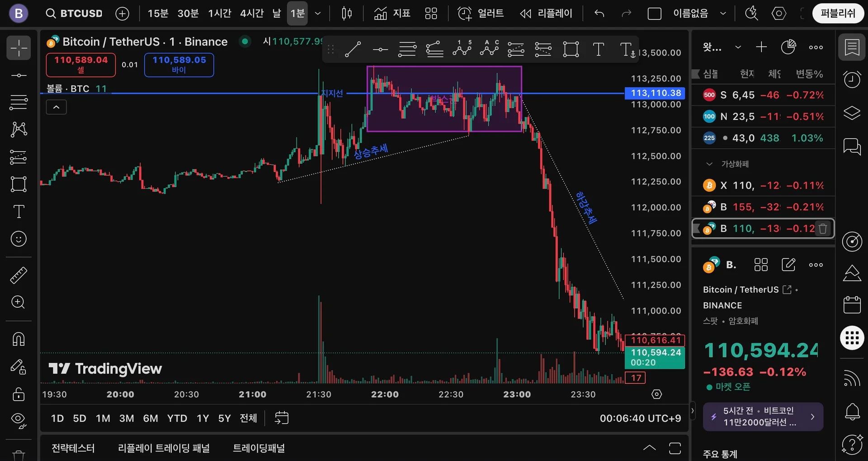Select the YTD date range
868x461 pixels.
(x=177, y=418)
